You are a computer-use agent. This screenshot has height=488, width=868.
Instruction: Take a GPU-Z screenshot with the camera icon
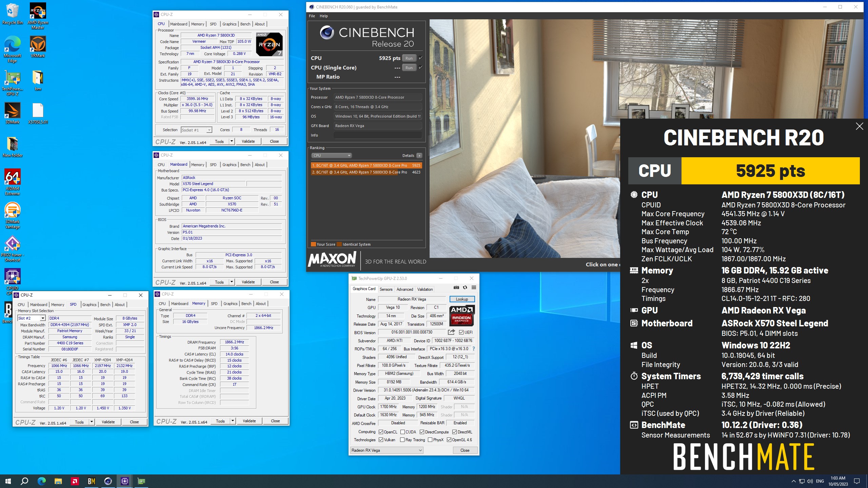(x=456, y=287)
